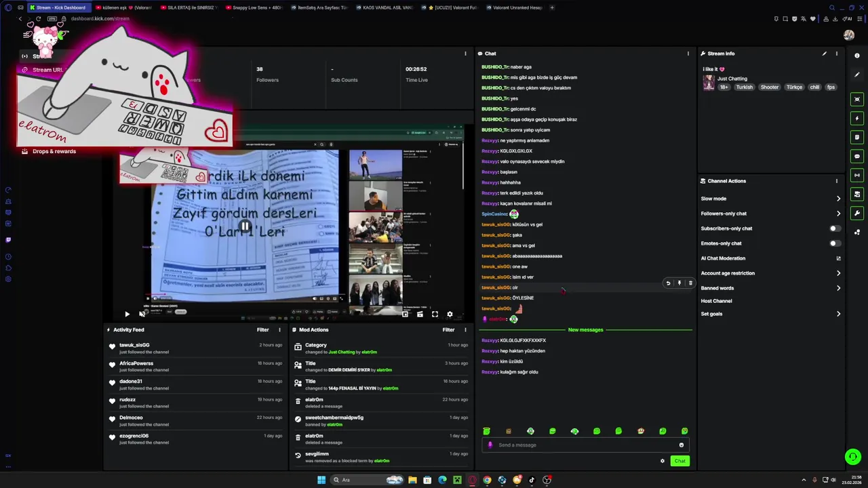Open the emote picker in message box
Viewport: 868px width, 488px height.
(x=682, y=445)
